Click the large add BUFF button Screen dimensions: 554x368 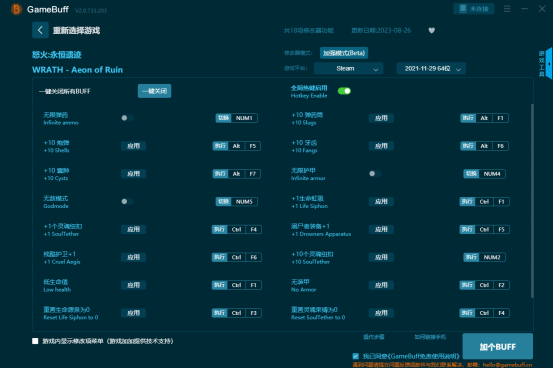[x=497, y=346]
